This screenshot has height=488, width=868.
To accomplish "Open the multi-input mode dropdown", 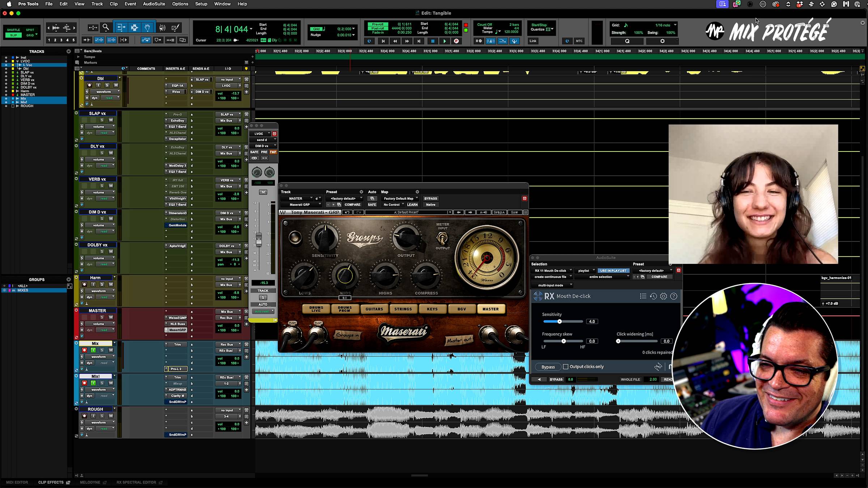I will pyautogui.click(x=553, y=285).
